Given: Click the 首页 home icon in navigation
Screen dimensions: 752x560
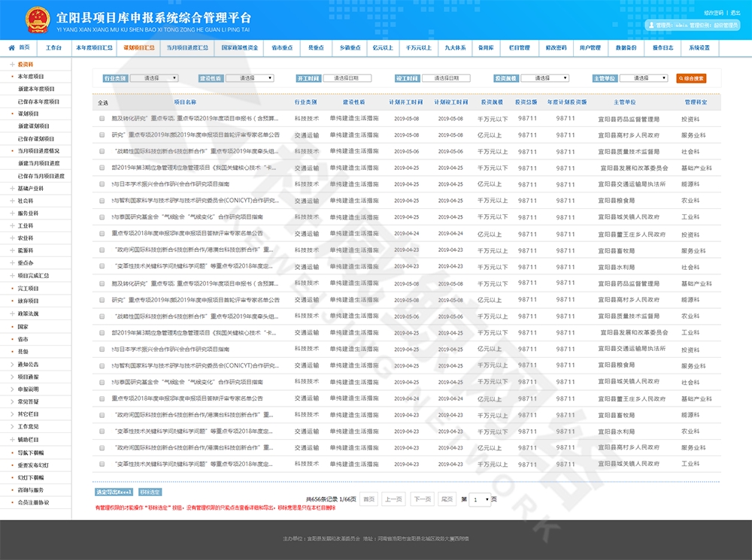Looking at the screenshot, I should pyautogui.click(x=12, y=47).
